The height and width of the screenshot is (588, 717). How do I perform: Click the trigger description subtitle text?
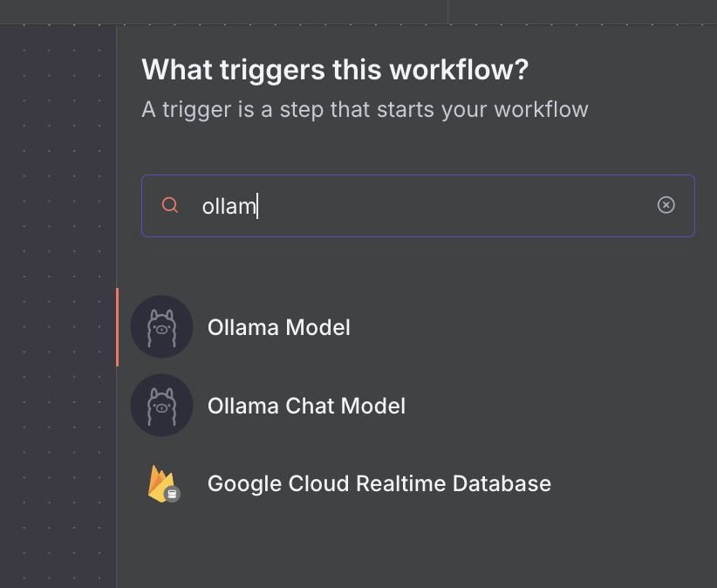365,109
